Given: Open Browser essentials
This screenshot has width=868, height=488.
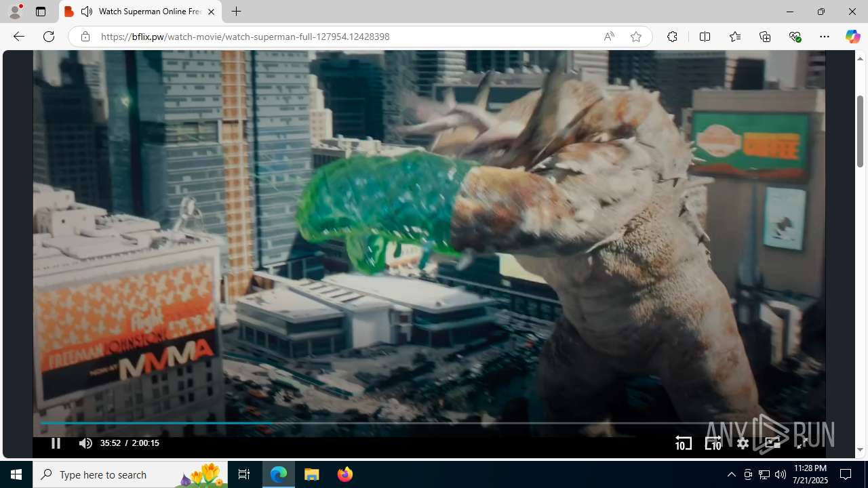Looking at the screenshot, I should (795, 37).
